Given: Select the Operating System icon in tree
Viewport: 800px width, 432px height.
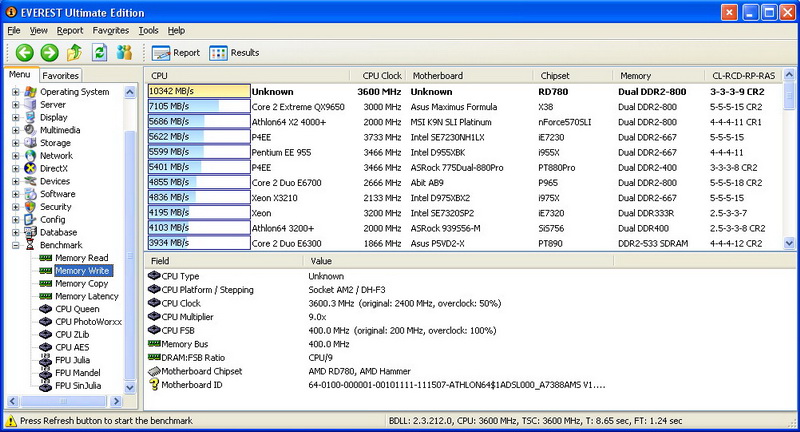Looking at the screenshot, I should point(31,92).
